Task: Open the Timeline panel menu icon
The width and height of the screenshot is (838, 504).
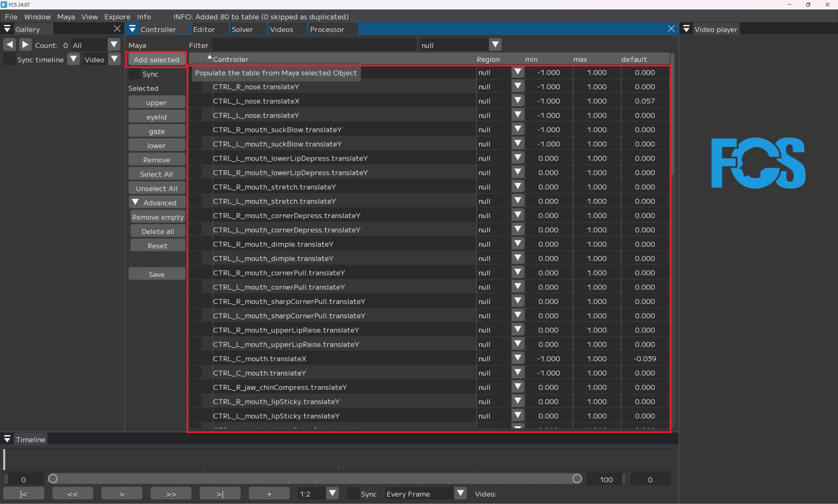Action: [7, 439]
